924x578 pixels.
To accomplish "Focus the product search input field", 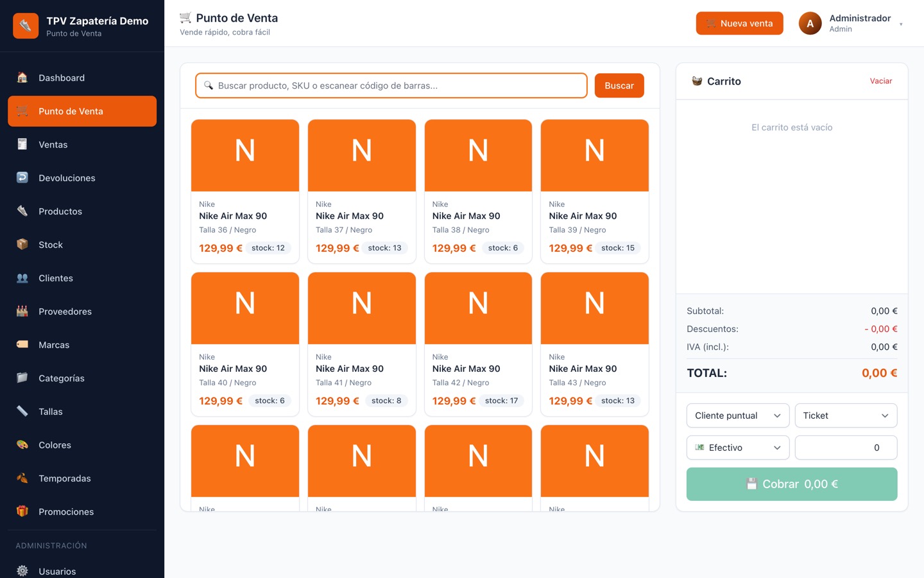I will (391, 85).
